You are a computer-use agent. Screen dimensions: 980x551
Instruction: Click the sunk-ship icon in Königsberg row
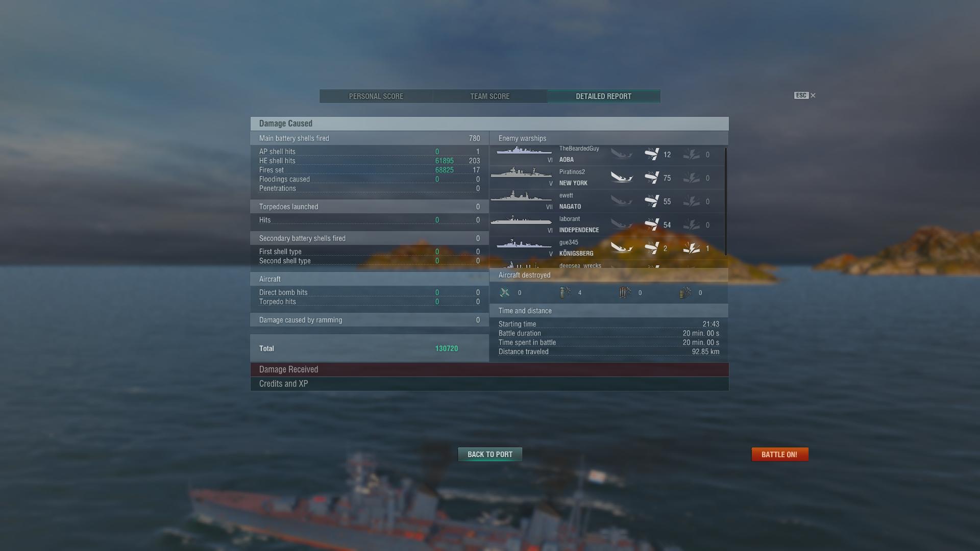pos(622,248)
